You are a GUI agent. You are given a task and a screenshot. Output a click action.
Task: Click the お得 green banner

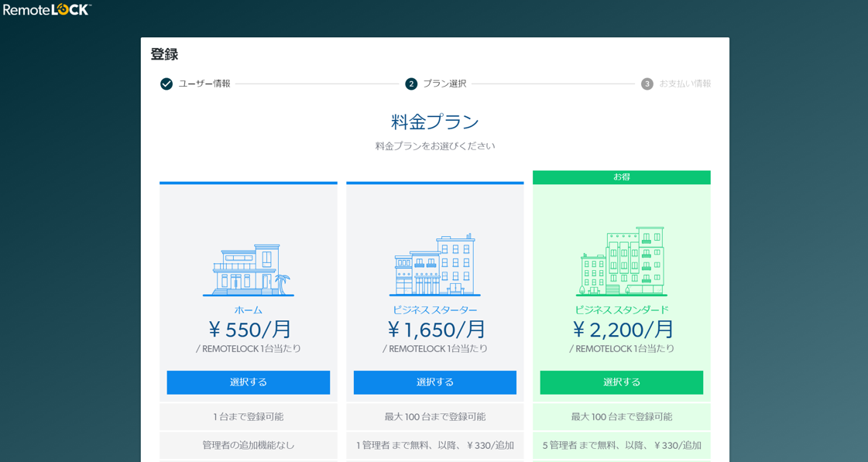[x=622, y=177]
